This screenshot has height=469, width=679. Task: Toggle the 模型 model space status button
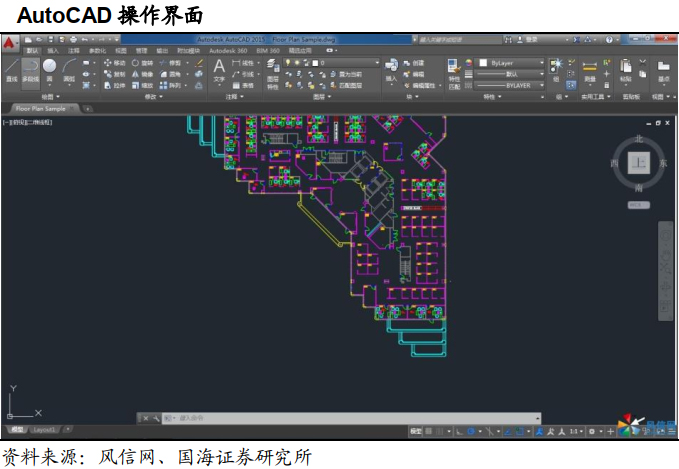[416, 431]
